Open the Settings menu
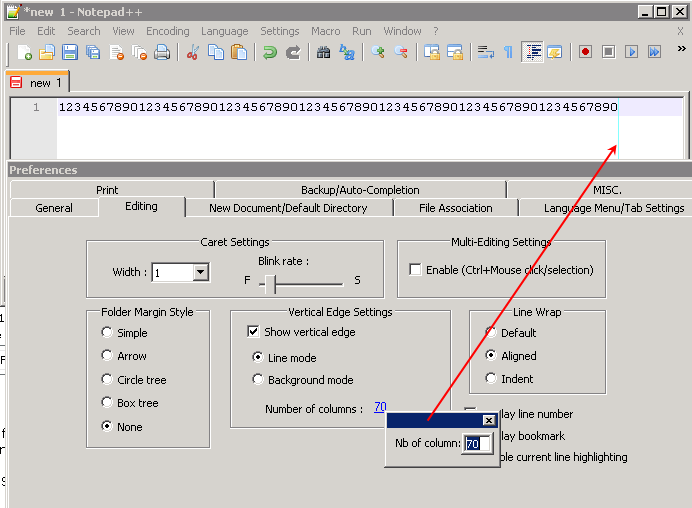The width and height of the screenshot is (692, 508). point(279,31)
